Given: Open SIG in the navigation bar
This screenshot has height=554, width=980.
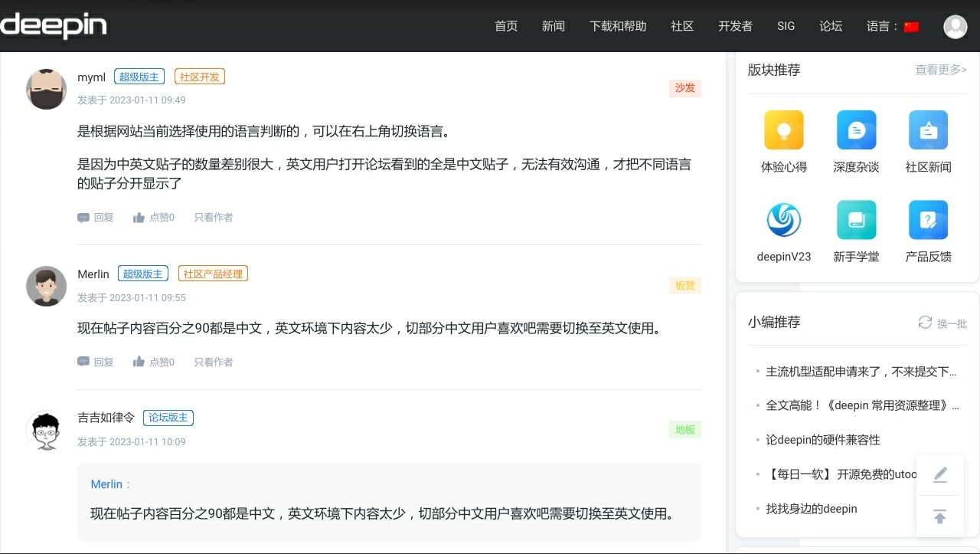Looking at the screenshot, I should tap(786, 26).
